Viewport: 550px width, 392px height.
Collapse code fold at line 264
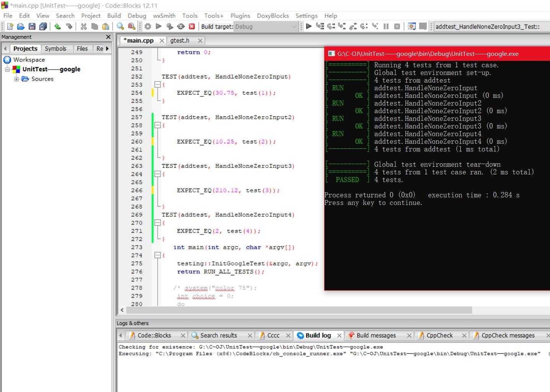click(x=157, y=174)
